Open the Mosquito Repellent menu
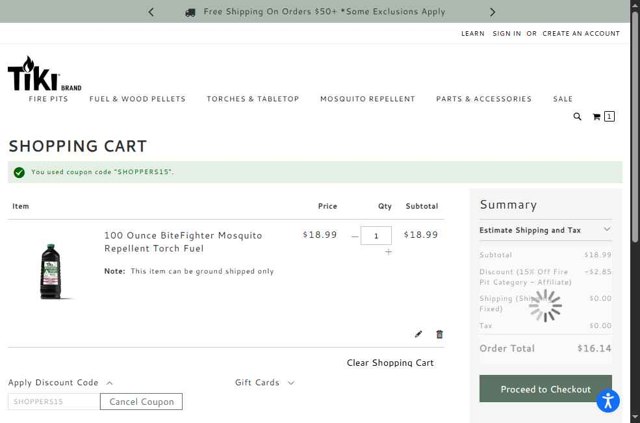640x423 pixels. [x=367, y=99]
